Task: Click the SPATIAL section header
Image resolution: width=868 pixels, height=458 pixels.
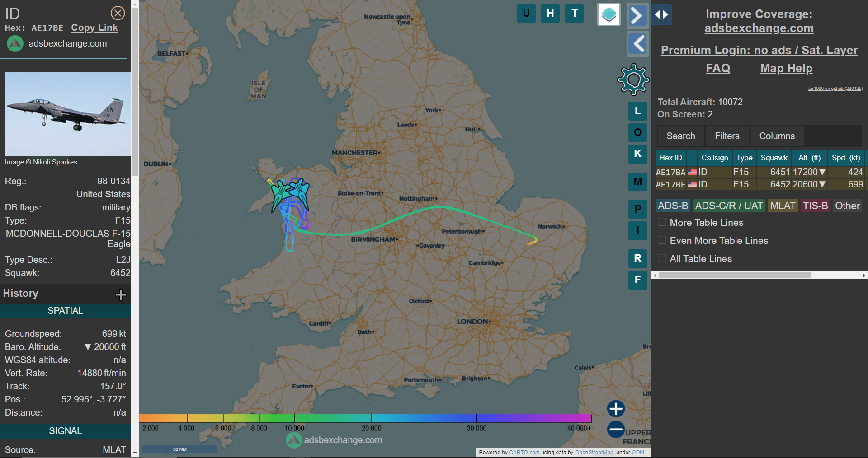Action: (x=66, y=311)
